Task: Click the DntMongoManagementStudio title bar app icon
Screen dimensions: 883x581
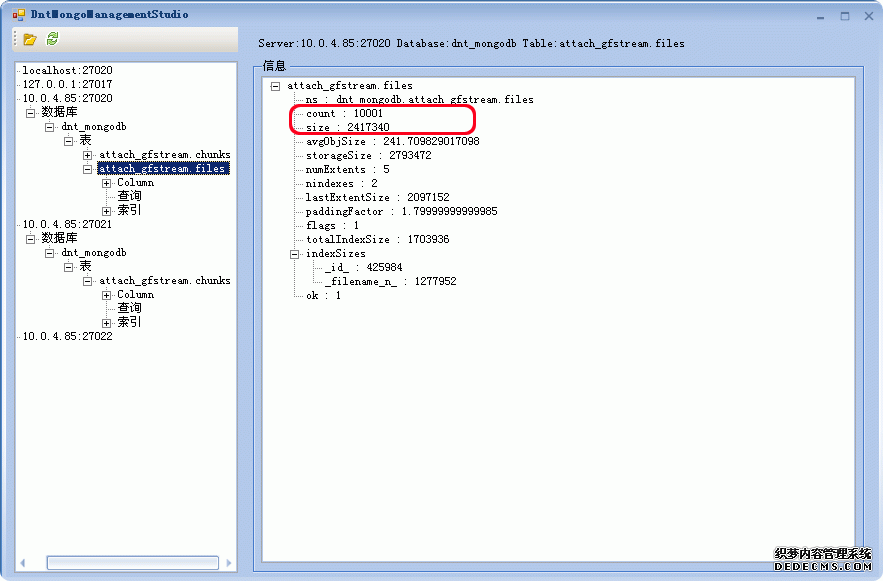Action: tap(18, 15)
